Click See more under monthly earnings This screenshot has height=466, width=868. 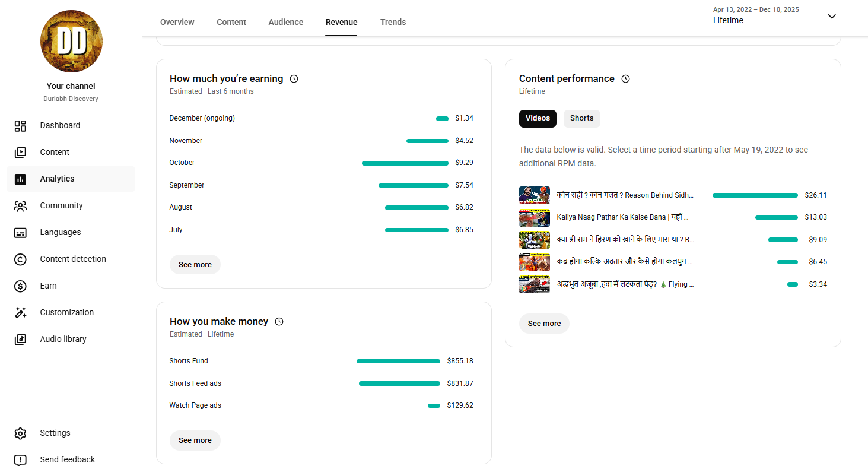click(195, 265)
